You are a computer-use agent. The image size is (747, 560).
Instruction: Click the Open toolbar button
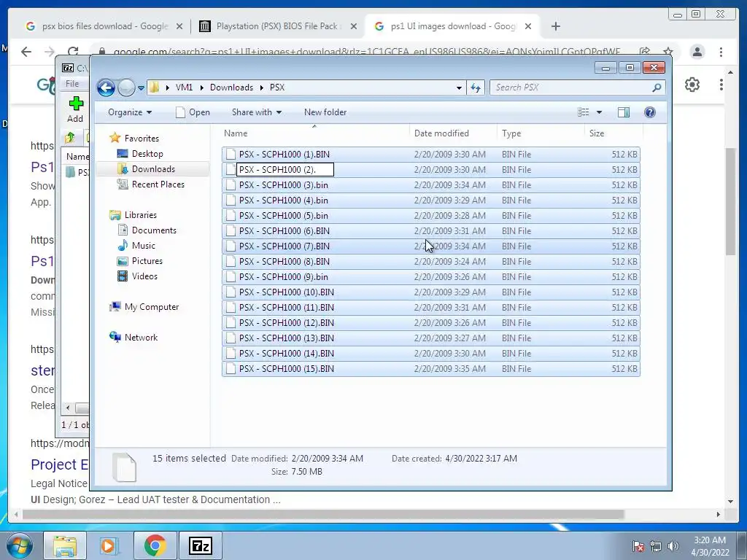coord(193,112)
